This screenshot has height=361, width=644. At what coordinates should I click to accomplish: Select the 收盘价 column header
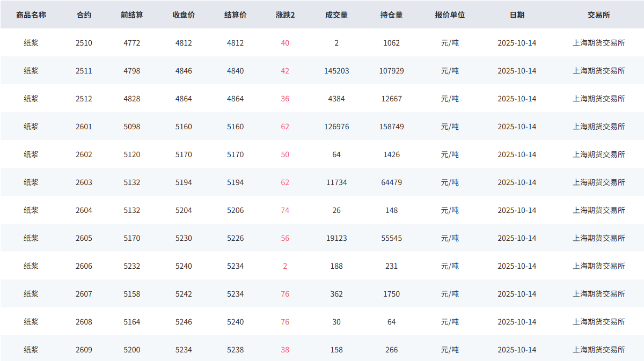click(x=184, y=15)
